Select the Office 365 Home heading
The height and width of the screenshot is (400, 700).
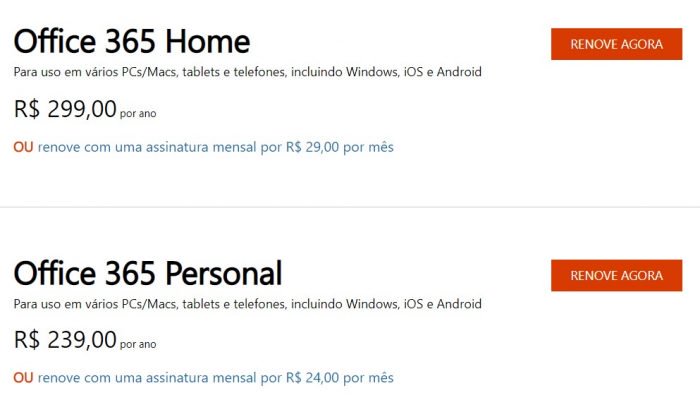pos(131,41)
